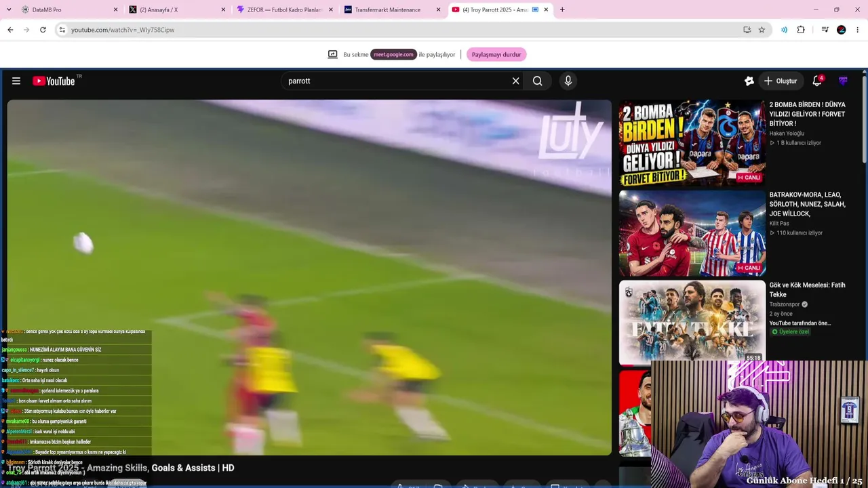Open the install app icon in address bar
This screenshot has width=868, height=488.
[x=747, y=30]
